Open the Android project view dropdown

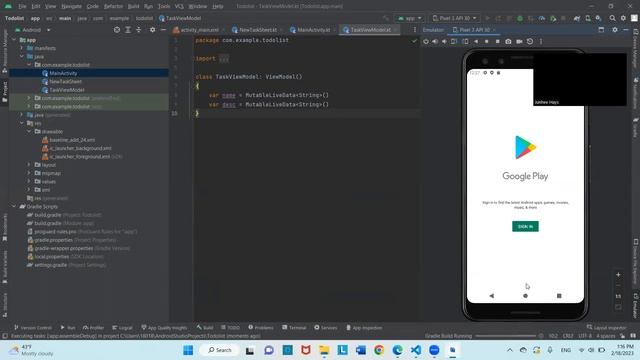click(x=33, y=30)
